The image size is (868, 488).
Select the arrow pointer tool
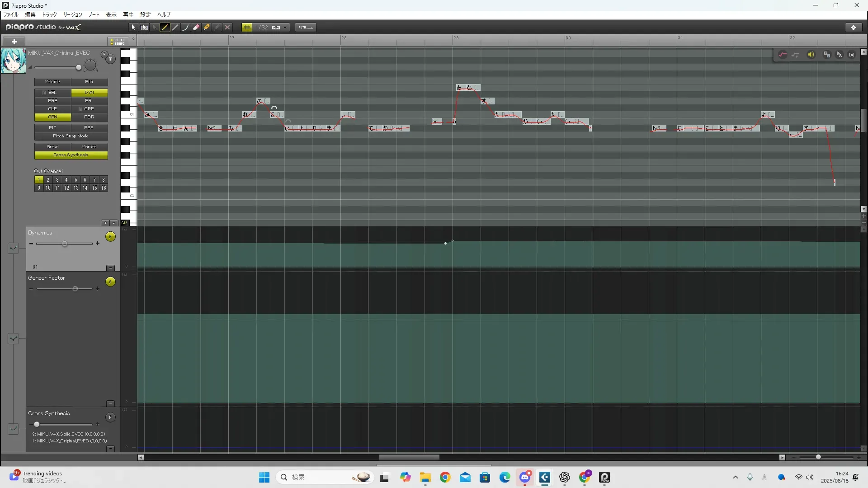(x=133, y=28)
